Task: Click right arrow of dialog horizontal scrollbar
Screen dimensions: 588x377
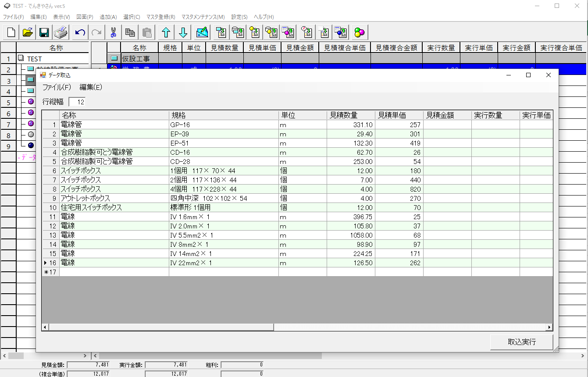Action: pos(549,327)
